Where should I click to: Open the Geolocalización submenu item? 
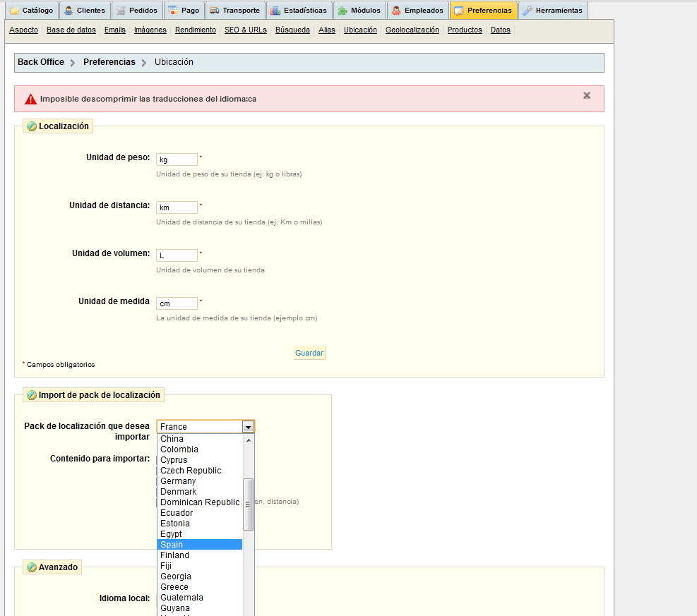(412, 30)
